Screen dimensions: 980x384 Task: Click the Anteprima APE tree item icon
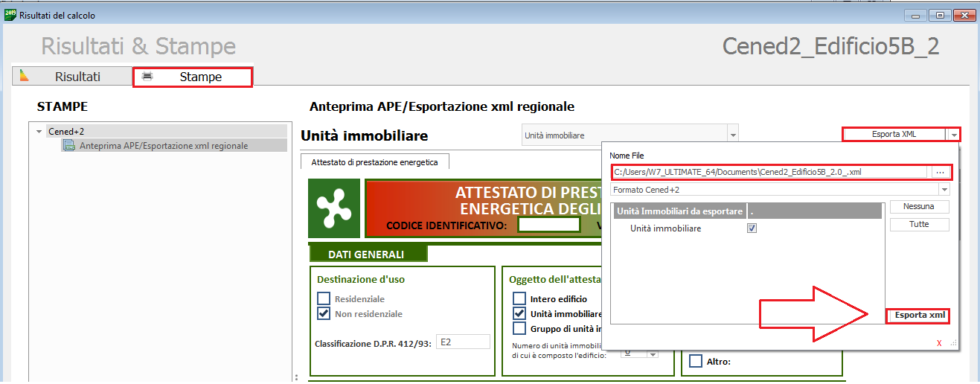(69, 146)
